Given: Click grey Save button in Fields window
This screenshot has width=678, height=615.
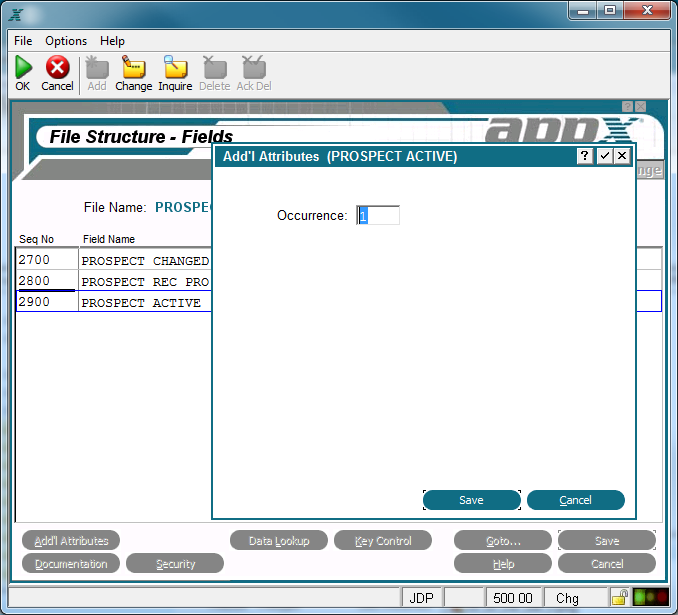Looking at the screenshot, I should [x=607, y=541].
